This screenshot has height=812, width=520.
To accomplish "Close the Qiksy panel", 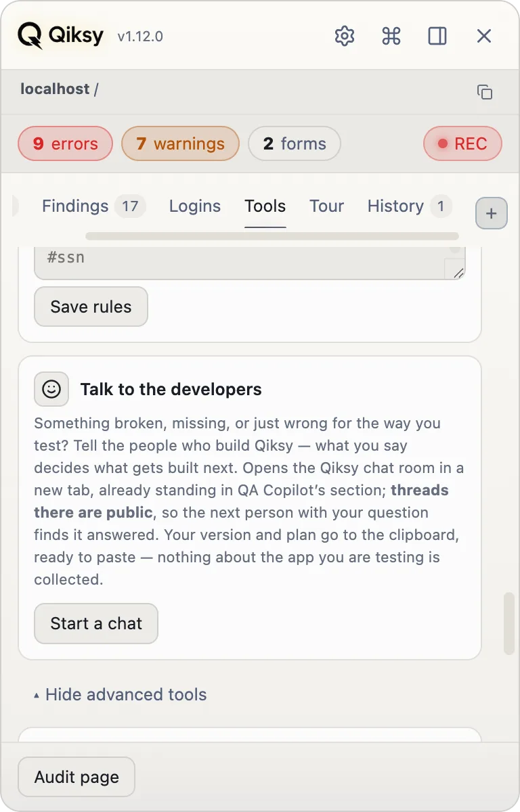I will (483, 36).
